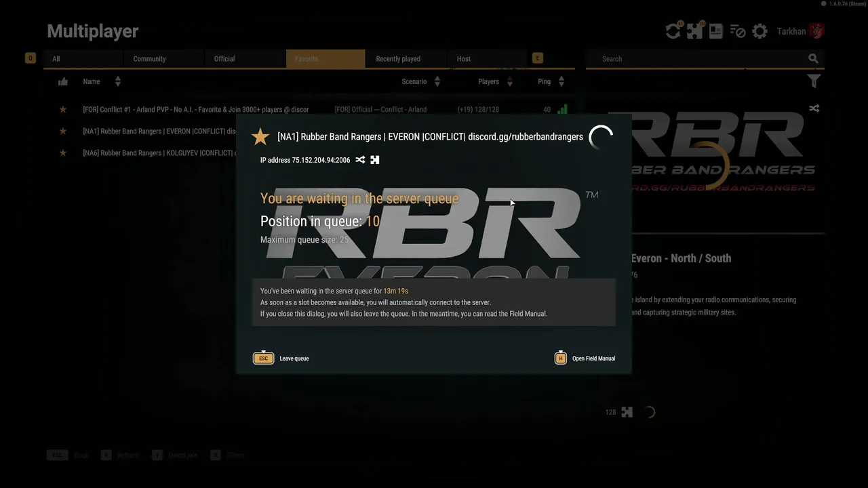This screenshot has width=868, height=488.
Task: Toggle favorite star for [NA6] Rubber Band Rangers row
Action: coord(63,152)
